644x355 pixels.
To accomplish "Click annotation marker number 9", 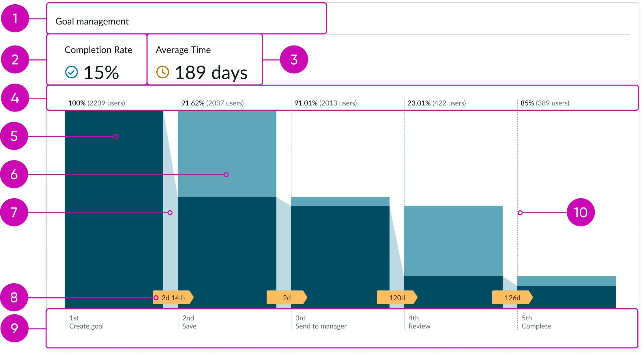I will pos(14,328).
